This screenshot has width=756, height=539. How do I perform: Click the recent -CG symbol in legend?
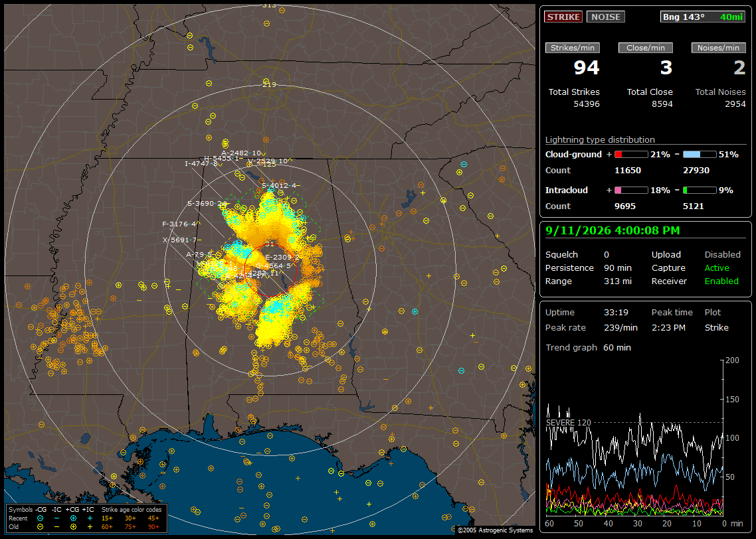click(x=40, y=518)
